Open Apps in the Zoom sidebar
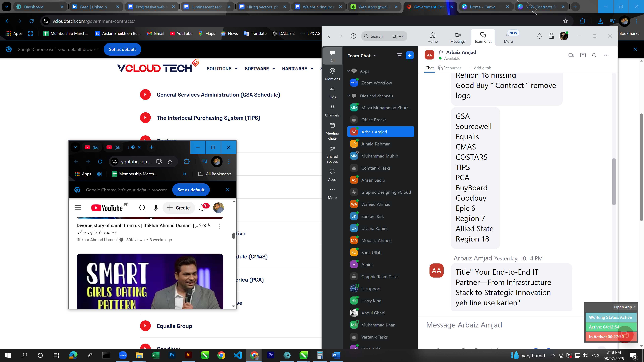 point(332,175)
